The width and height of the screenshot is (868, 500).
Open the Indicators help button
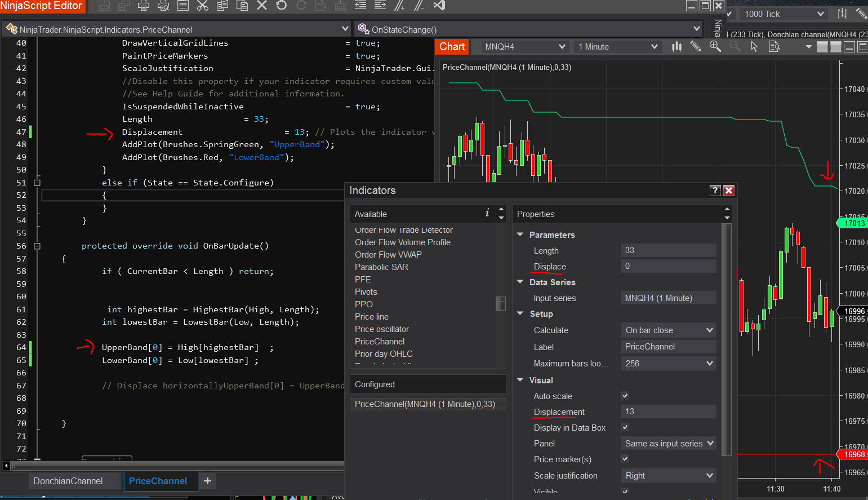click(715, 191)
